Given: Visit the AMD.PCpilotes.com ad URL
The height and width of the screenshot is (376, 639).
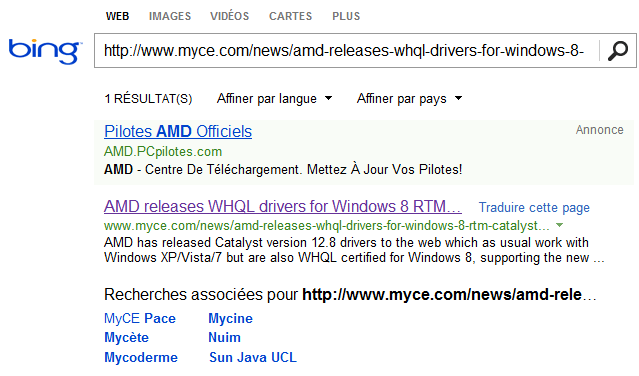Looking at the screenshot, I should pyautogui.click(x=163, y=152).
